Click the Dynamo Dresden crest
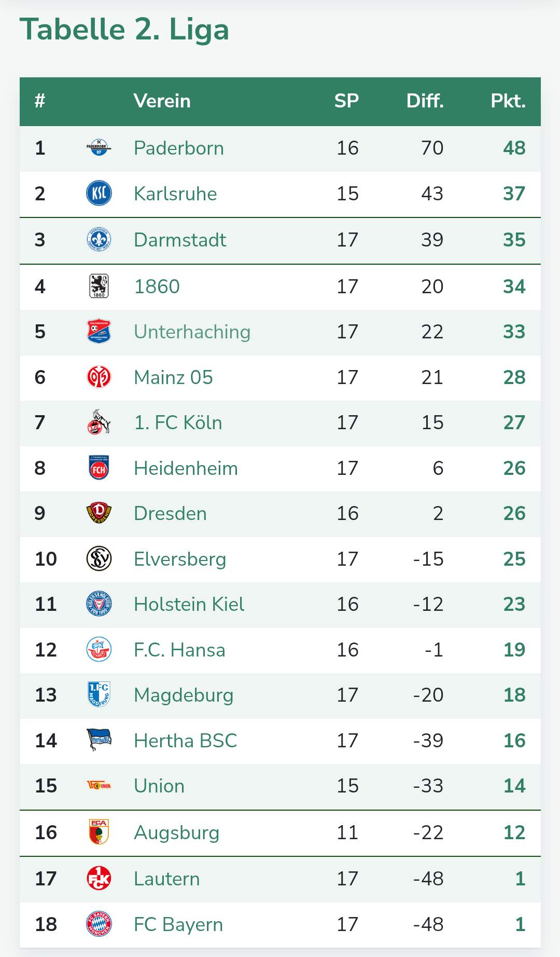 point(99,513)
